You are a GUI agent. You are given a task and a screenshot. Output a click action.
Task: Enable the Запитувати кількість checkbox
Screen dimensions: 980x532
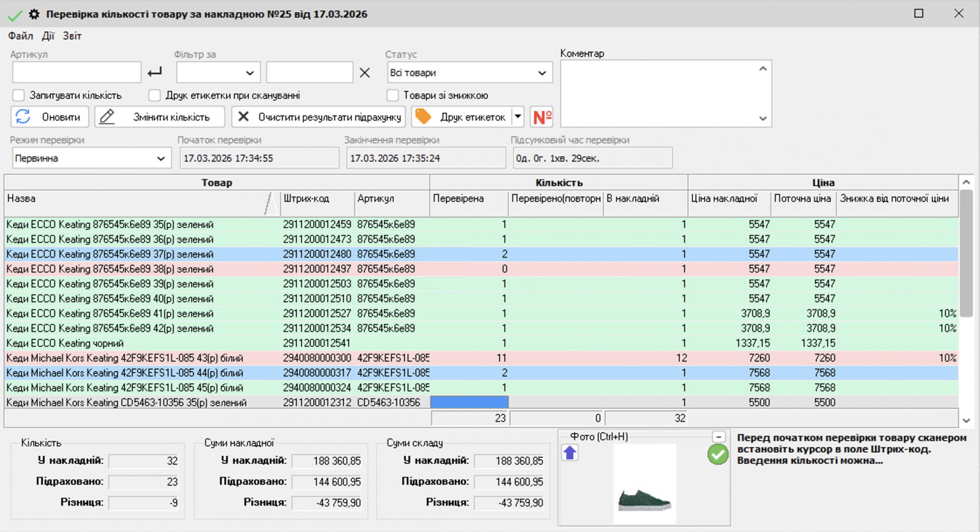[x=19, y=95]
